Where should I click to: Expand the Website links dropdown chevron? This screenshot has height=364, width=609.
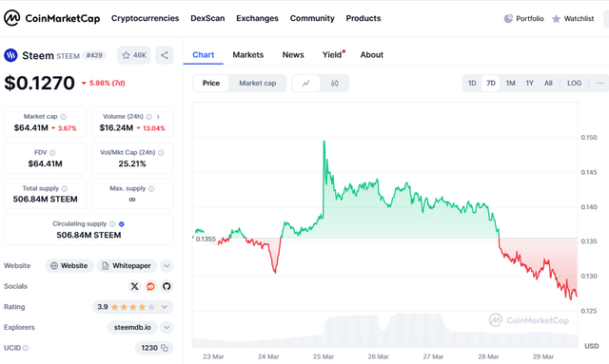coord(167,266)
